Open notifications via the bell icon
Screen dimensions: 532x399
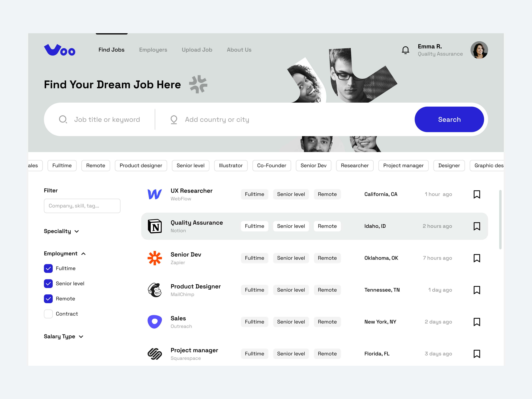tap(405, 50)
